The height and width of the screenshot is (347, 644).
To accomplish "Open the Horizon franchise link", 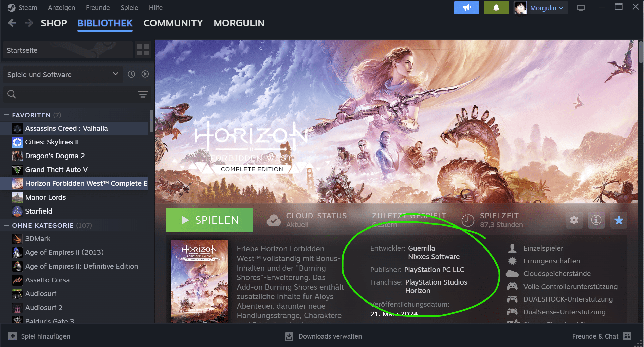I will [418, 291].
